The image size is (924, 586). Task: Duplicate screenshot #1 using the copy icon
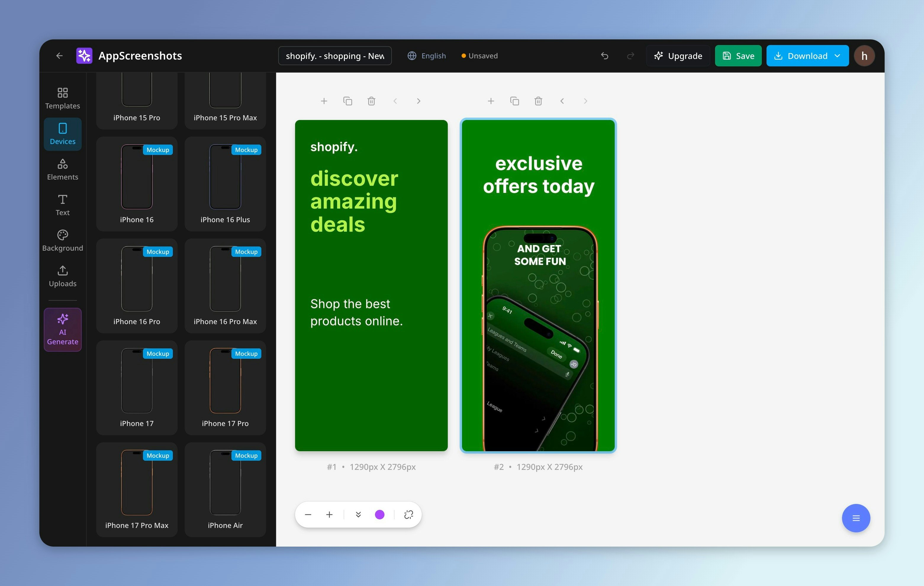[348, 101]
